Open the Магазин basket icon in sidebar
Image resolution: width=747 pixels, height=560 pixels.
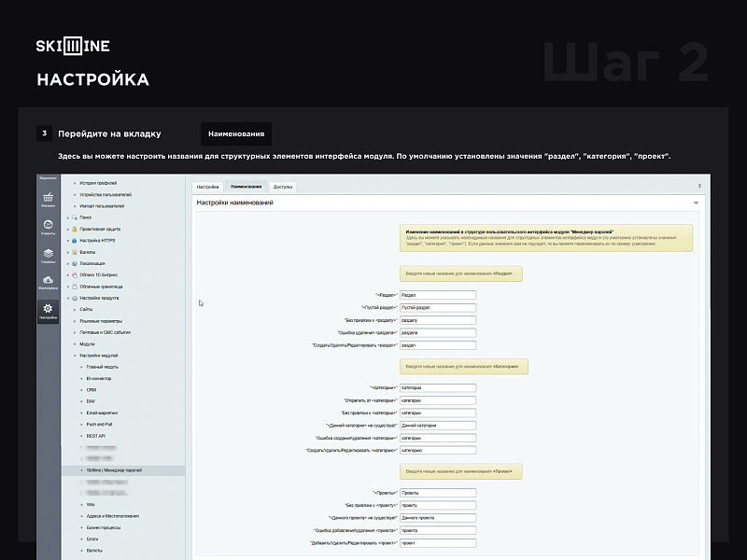coord(48,198)
